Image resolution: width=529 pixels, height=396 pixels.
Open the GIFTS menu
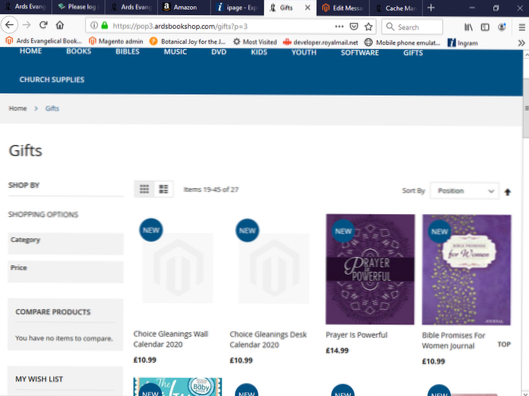pos(413,53)
